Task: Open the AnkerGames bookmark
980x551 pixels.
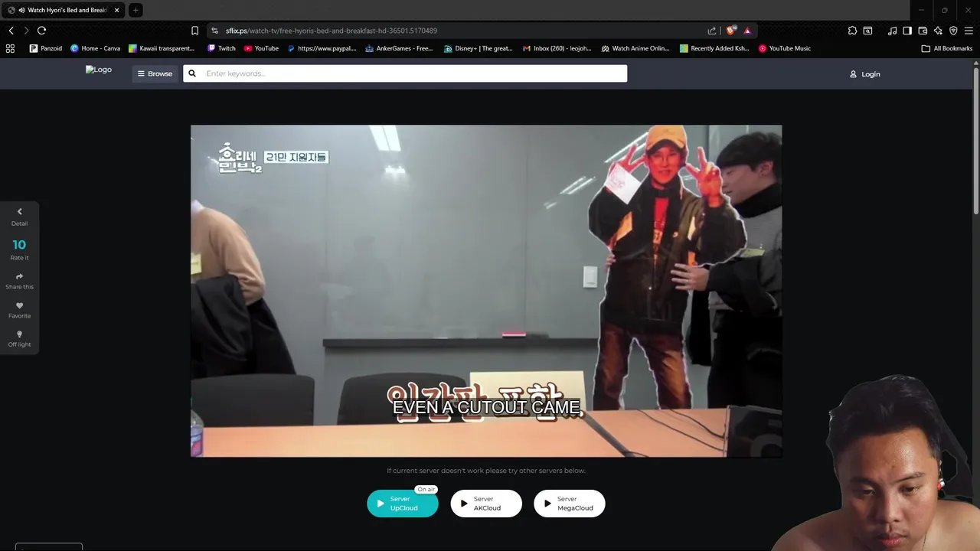Action: 399,48
